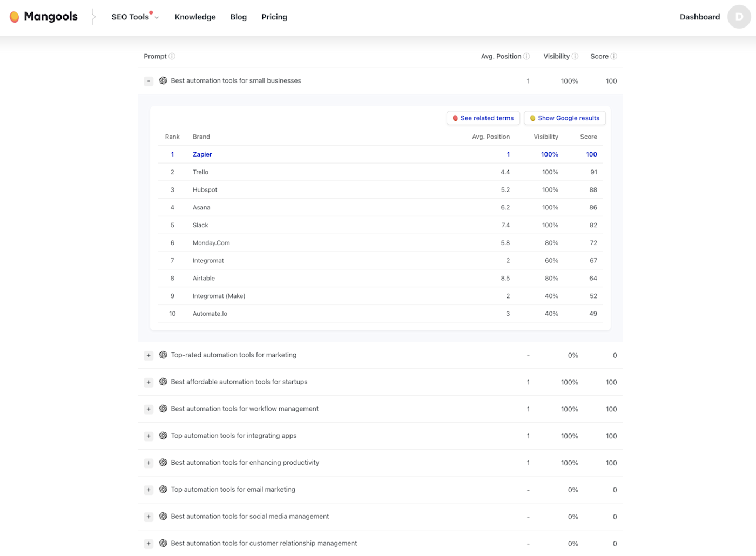Click the inner Avg. Position column header
Viewport: 756px width, 556px height.
(491, 137)
